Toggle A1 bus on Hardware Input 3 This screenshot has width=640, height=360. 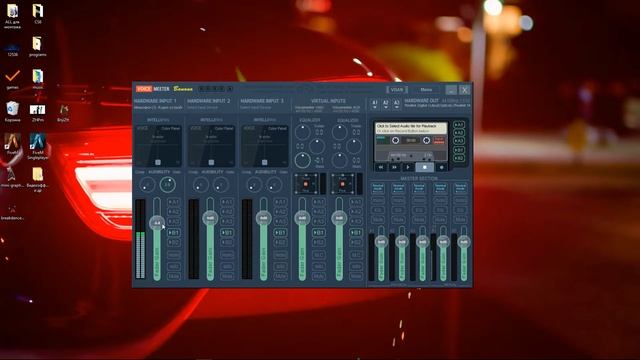tap(281, 202)
